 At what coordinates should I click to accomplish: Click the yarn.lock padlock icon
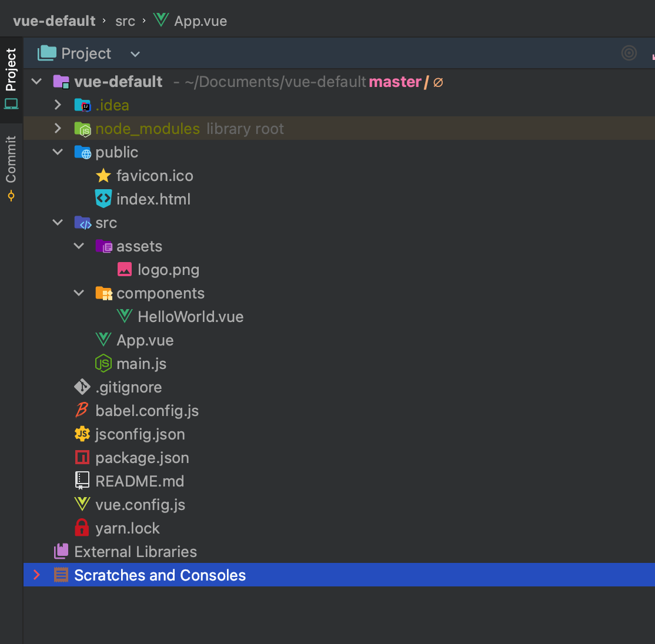click(x=82, y=528)
